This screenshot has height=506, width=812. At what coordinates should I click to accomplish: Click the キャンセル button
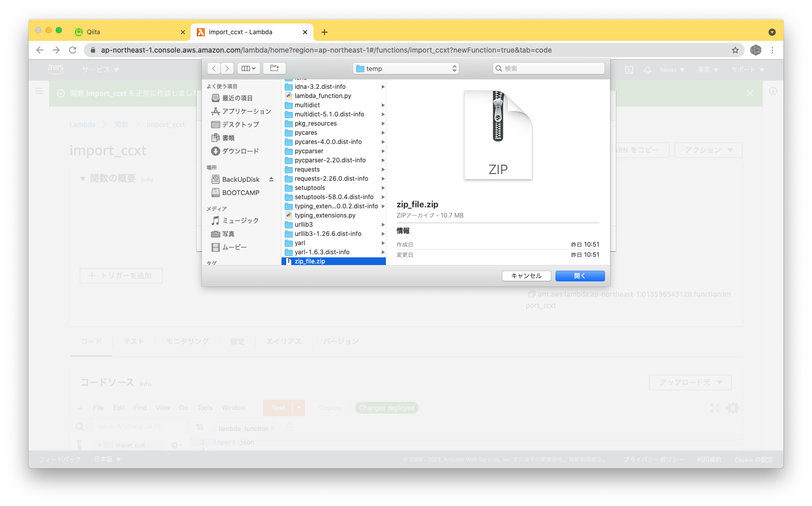[x=526, y=276]
